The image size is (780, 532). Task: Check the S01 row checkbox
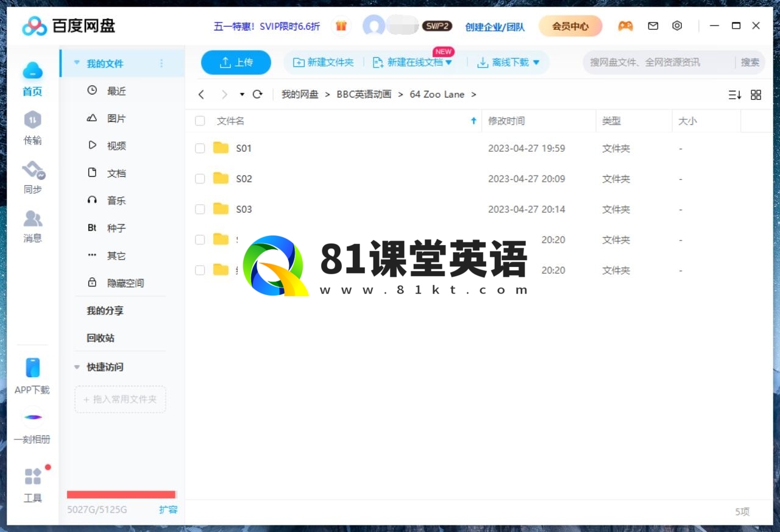click(200, 148)
